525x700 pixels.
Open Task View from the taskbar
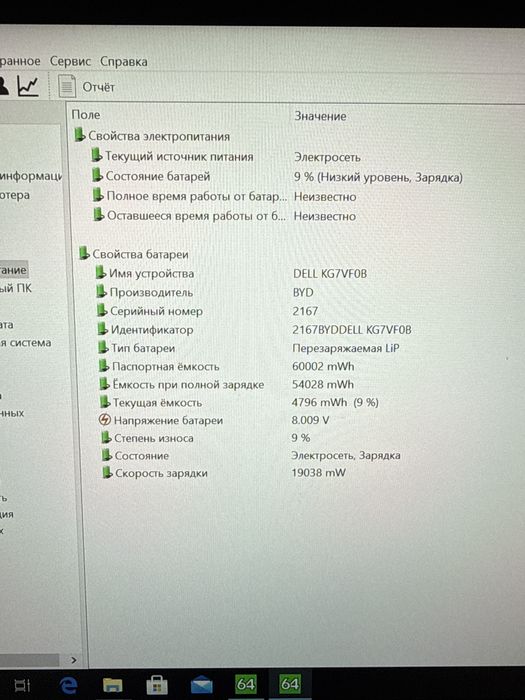(x=22, y=685)
